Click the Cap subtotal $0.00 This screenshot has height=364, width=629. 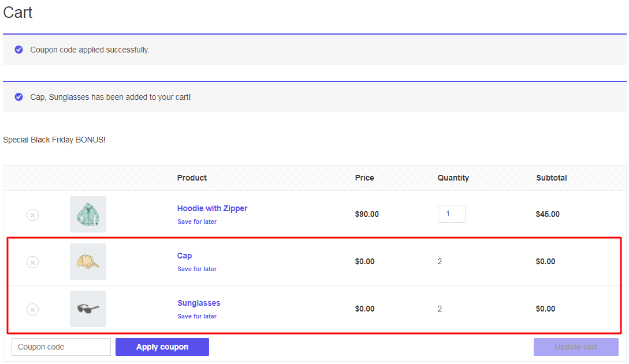(x=546, y=261)
